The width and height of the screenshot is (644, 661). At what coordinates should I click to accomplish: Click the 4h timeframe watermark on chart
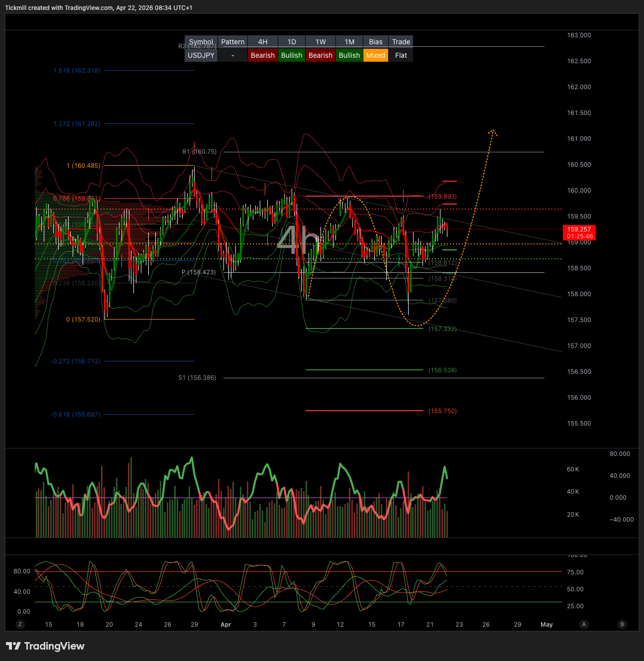point(298,240)
